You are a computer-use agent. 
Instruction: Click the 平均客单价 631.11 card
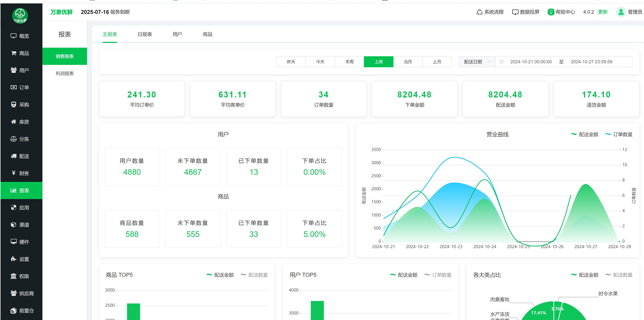point(233,99)
